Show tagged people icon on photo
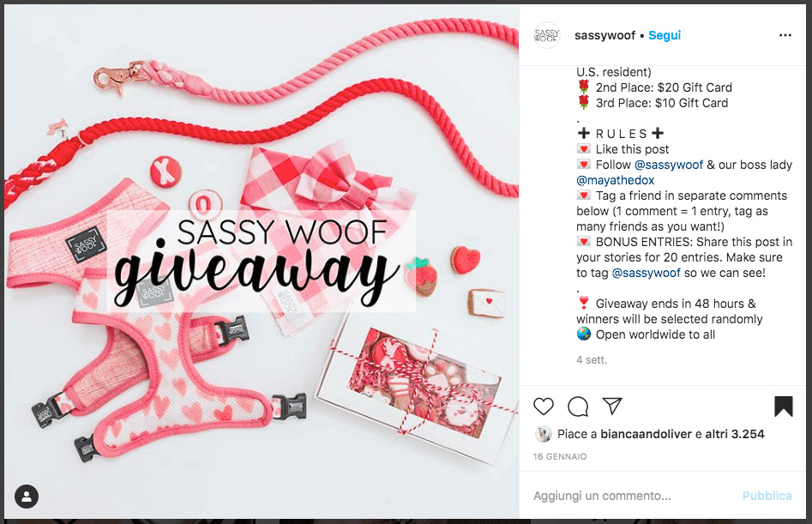Image resolution: width=812 pixels, height=524 pixels. (x=27, y=497)
